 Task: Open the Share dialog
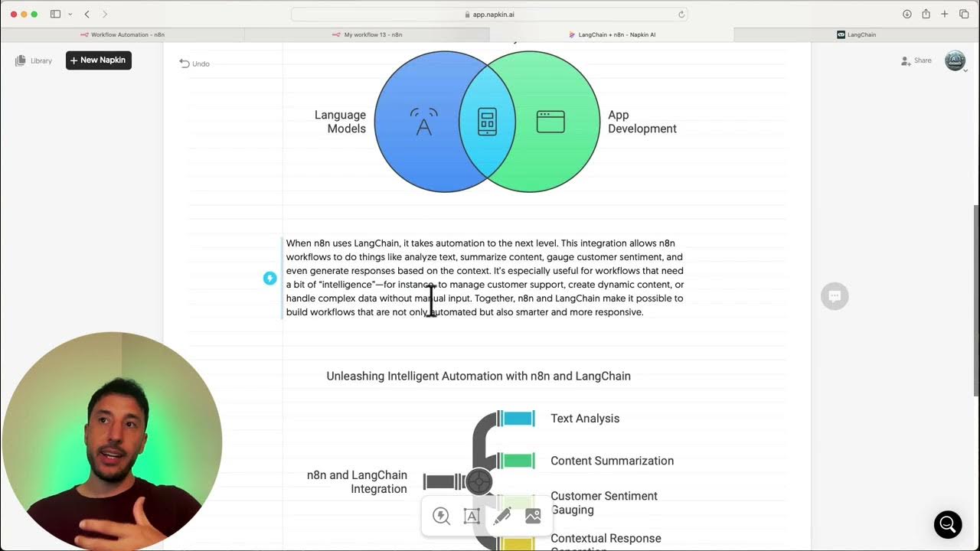(916, 60)
